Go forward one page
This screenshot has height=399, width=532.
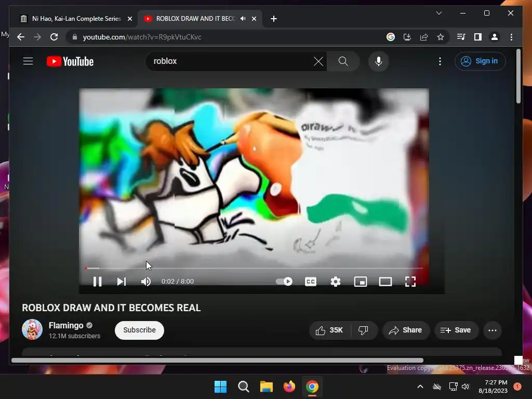point(37,37)
